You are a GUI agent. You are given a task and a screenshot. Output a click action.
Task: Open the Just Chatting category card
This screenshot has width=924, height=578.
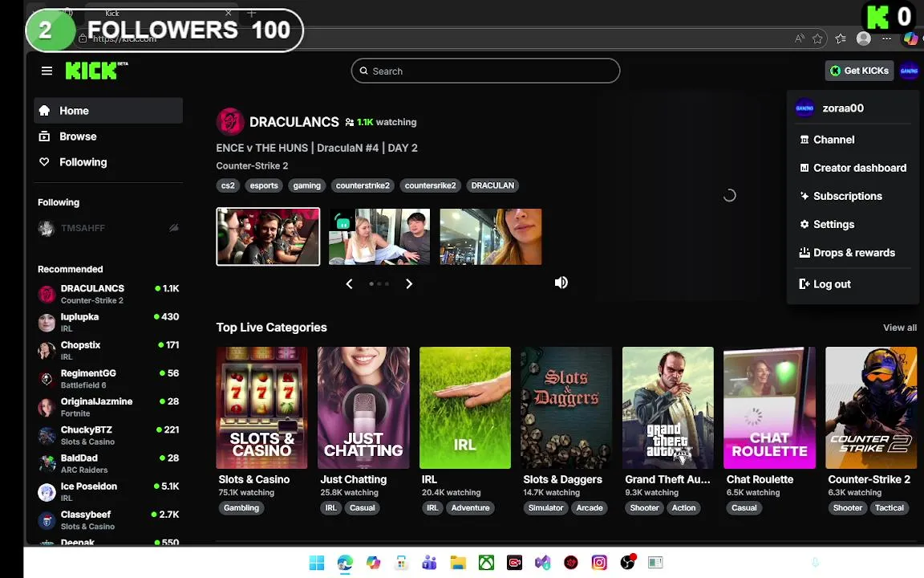pos(363,408)
